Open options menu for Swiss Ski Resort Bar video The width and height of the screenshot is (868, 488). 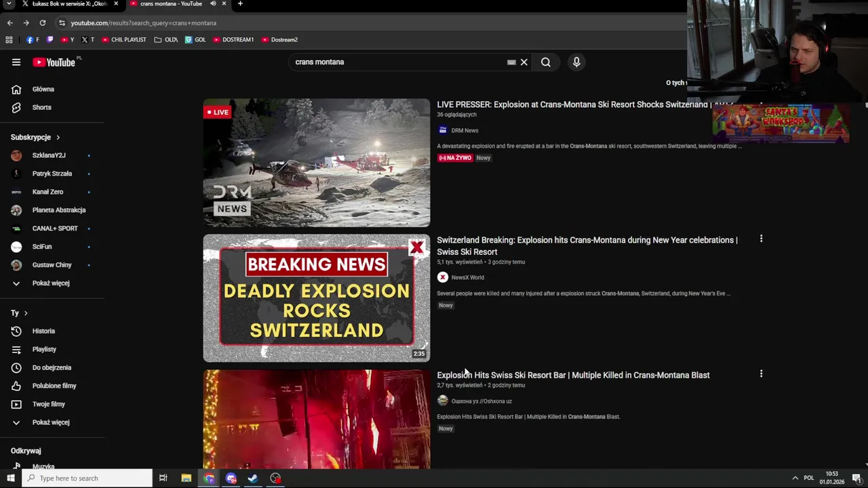[x=761, y=373]
